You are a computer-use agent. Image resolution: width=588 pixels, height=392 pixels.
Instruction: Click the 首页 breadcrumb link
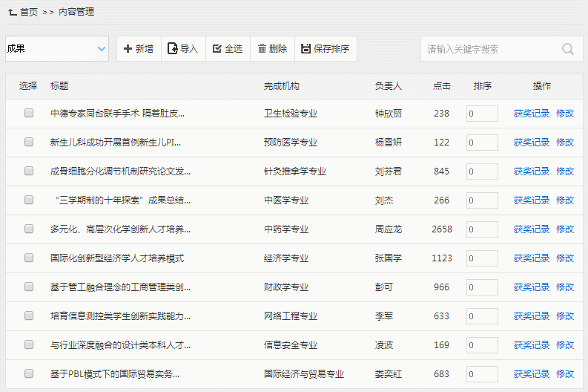click(29, 13)
